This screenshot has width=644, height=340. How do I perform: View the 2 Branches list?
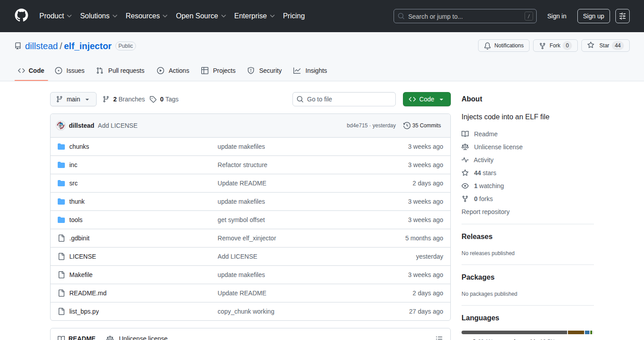click(124, 99)
